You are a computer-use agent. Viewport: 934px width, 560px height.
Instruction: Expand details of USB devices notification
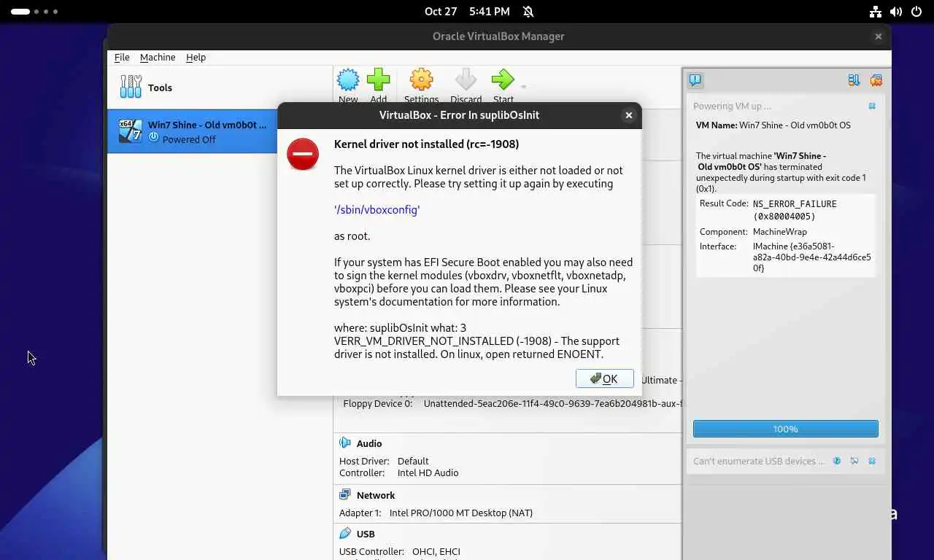click(854, 461)
